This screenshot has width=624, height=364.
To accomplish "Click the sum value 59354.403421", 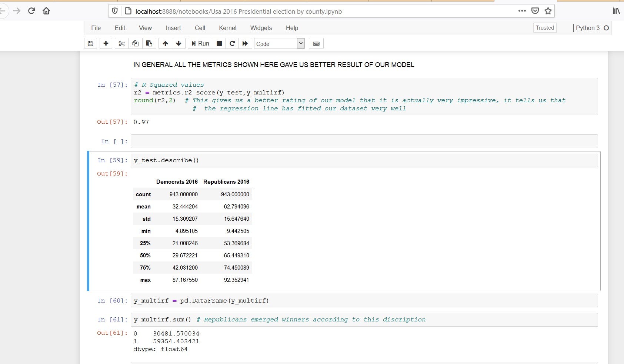I will (x=176, y=341).
